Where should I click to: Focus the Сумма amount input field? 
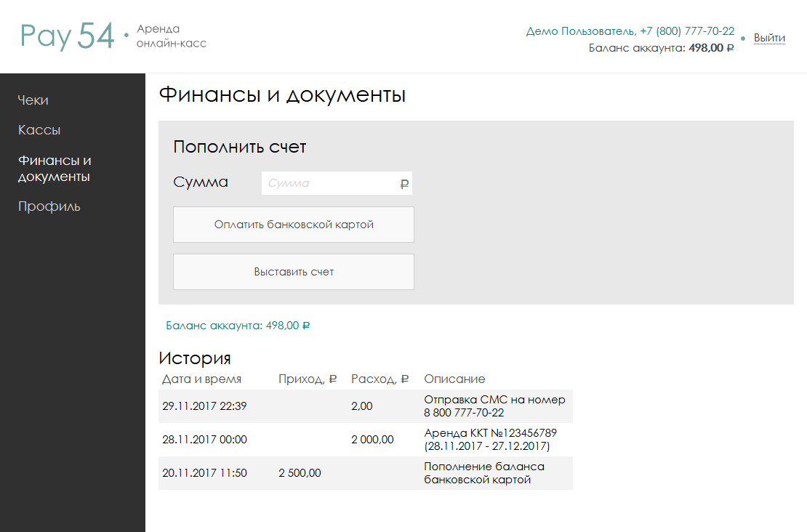337,183
